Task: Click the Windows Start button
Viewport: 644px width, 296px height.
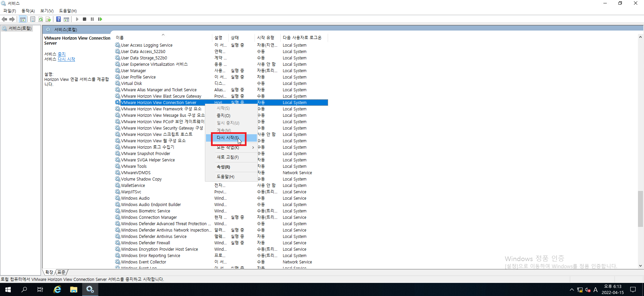Action: 8,289
